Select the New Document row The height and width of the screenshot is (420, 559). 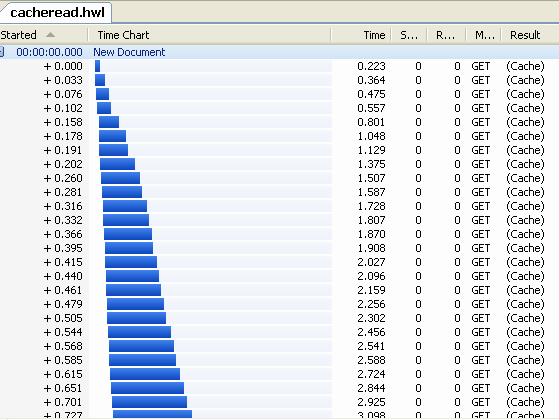280,52
